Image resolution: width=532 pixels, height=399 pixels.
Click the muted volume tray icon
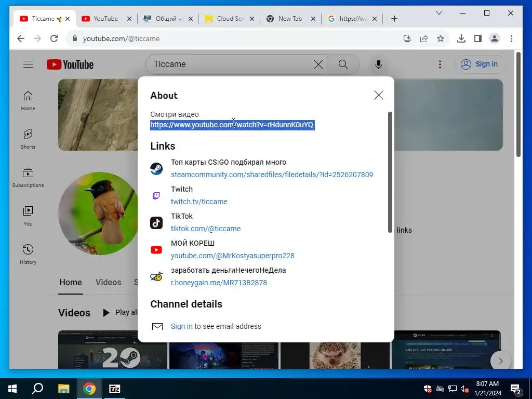[464, 389]
